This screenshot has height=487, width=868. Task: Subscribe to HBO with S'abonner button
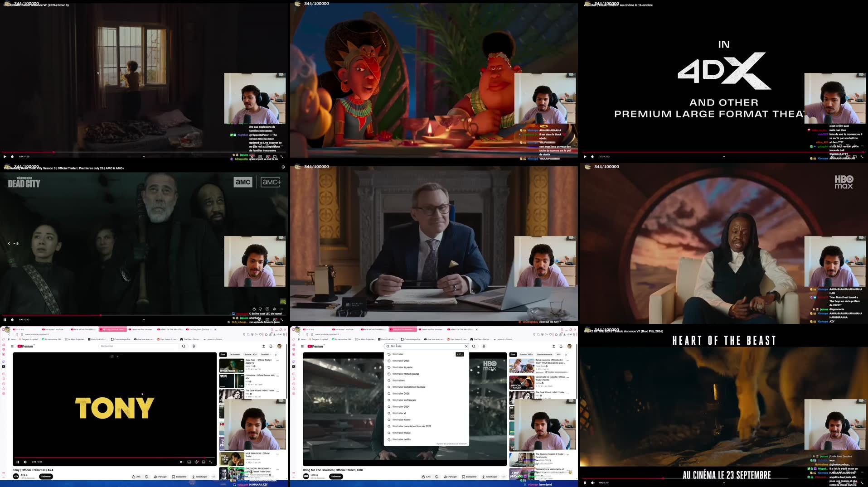click(336, 477)
